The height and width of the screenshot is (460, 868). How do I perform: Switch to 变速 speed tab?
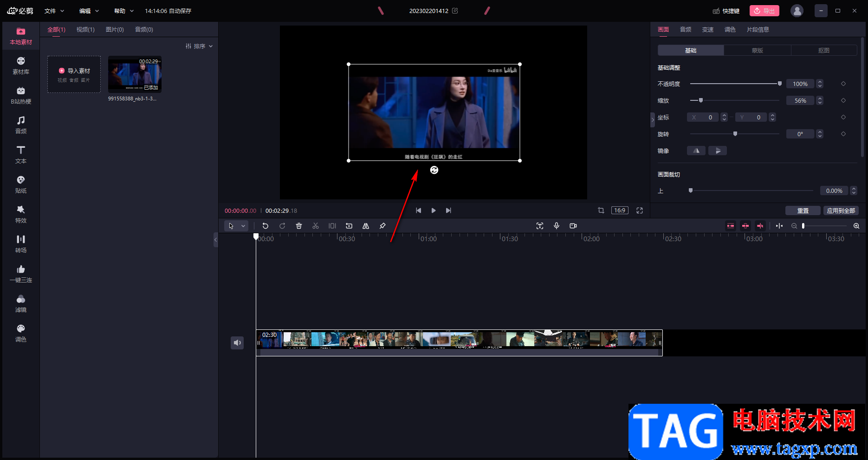point(708,30)
